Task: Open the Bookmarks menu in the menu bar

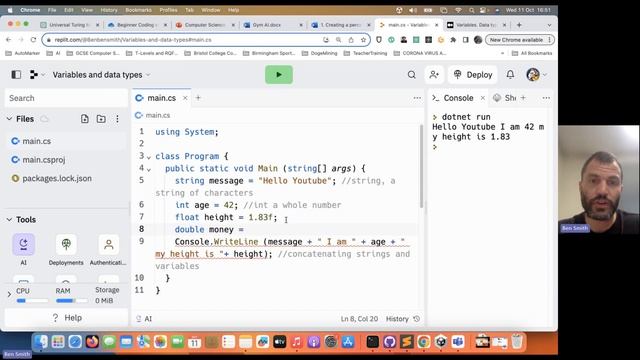Action: click(x=138, y=10)
